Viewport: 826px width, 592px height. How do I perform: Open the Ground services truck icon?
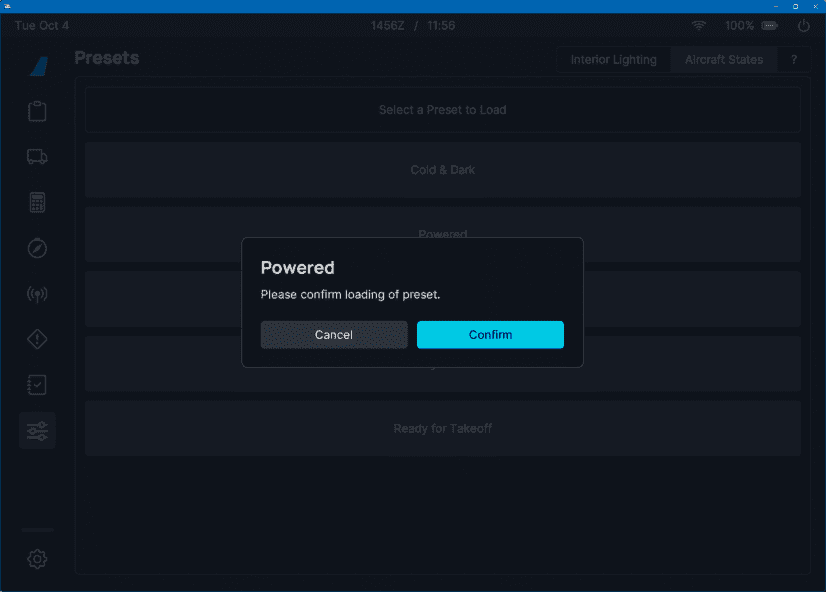click(37, 157)
